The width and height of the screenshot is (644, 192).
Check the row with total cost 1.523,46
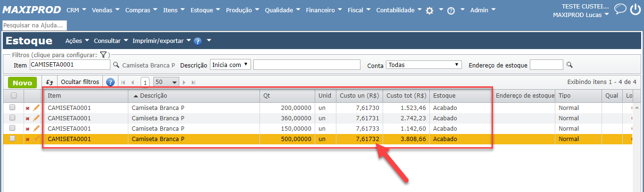coord(12,108)
